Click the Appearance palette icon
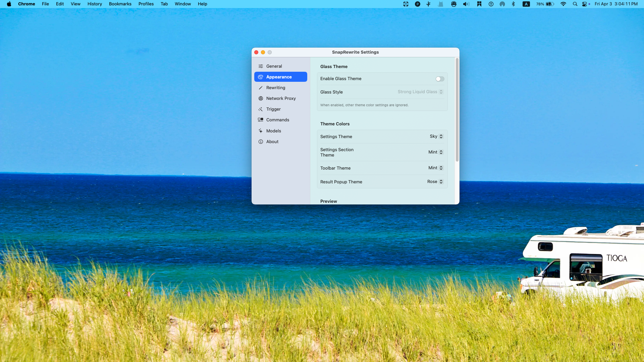Viewport: 644px width, 362px height. 261,77
